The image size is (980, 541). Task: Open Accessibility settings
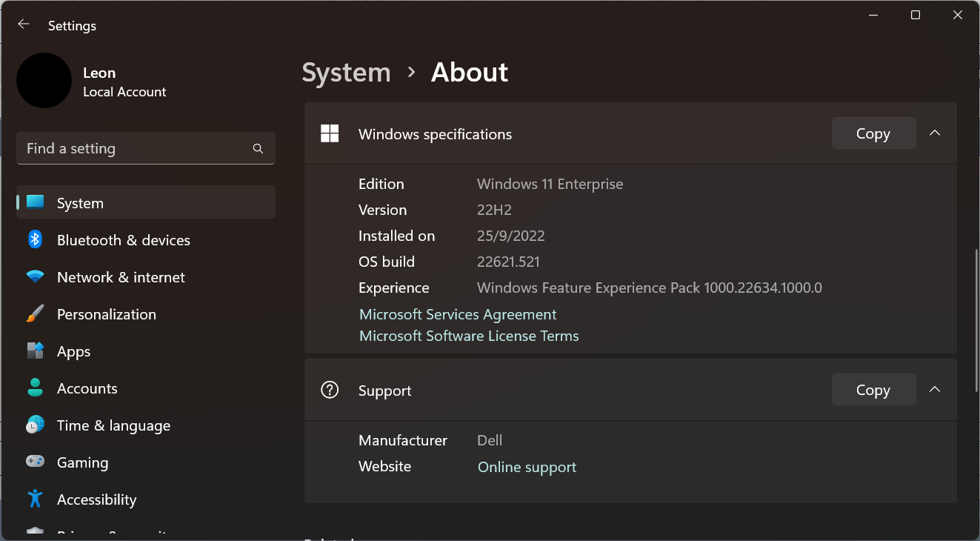click(x=146, y=499)
